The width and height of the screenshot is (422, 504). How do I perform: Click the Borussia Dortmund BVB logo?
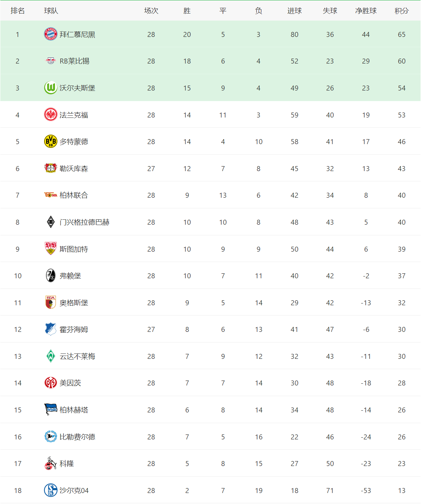tap(50, 141)
